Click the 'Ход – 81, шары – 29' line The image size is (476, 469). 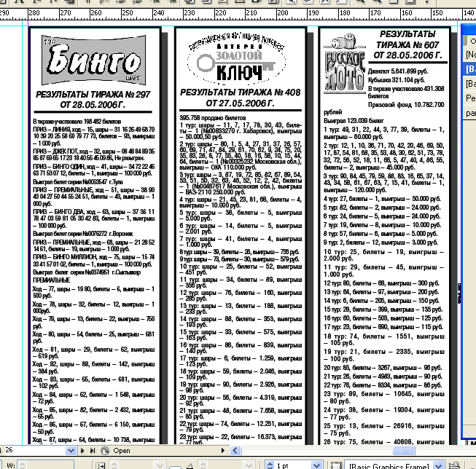pos(93,350)
